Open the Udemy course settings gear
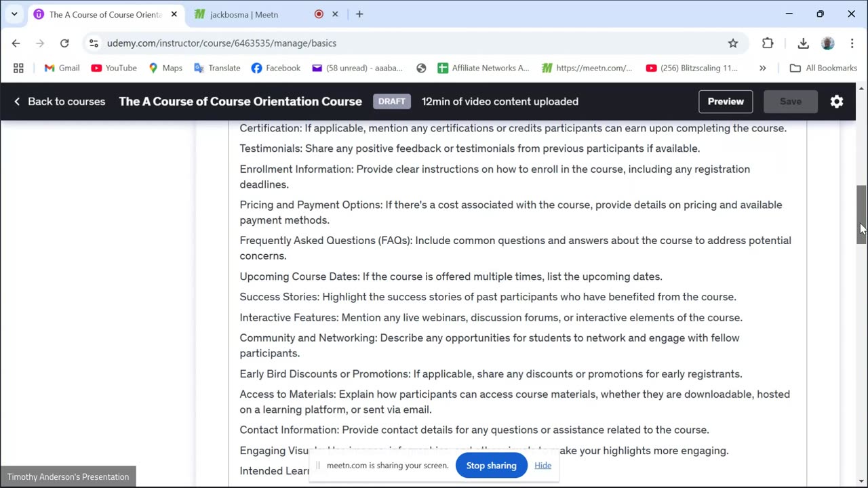This screenshot has height=488, width=868. [x=837, y=102]
